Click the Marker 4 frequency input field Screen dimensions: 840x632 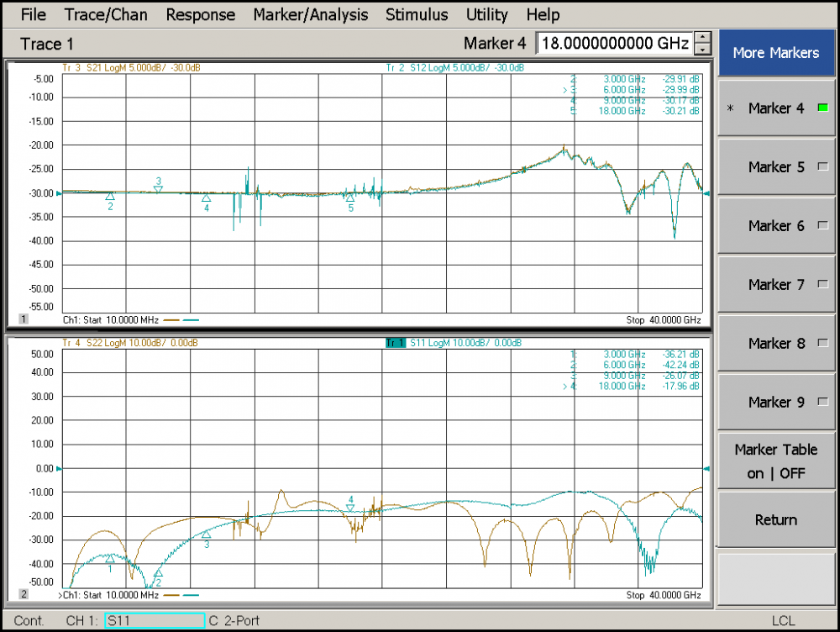click(x=614, y=43)
